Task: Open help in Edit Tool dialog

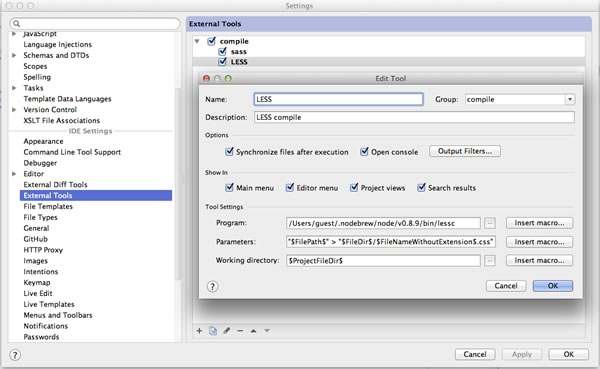Action: 213,286
